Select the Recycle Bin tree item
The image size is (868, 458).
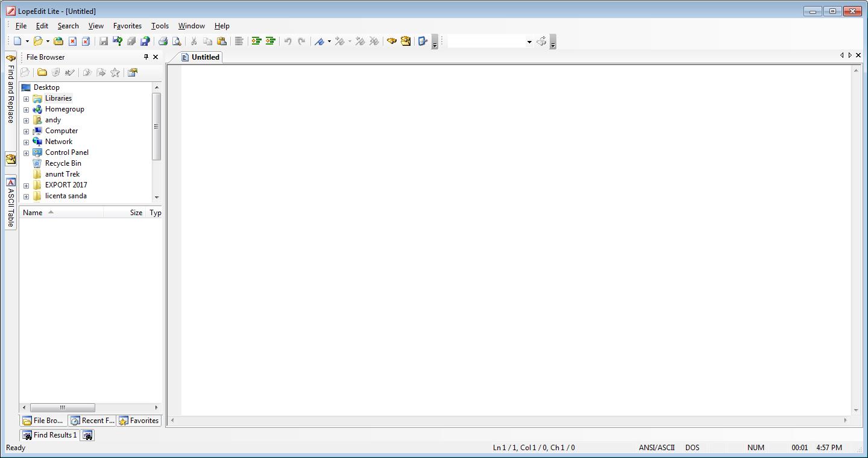click(x=61, y=163)
